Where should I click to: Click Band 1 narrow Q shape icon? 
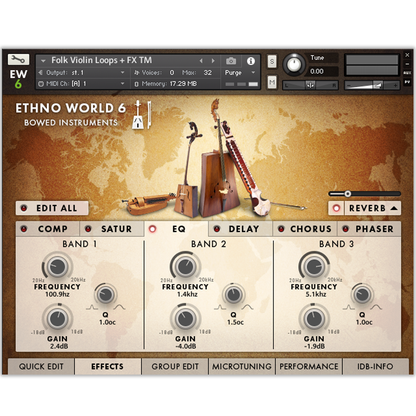(x=91, y=307)
